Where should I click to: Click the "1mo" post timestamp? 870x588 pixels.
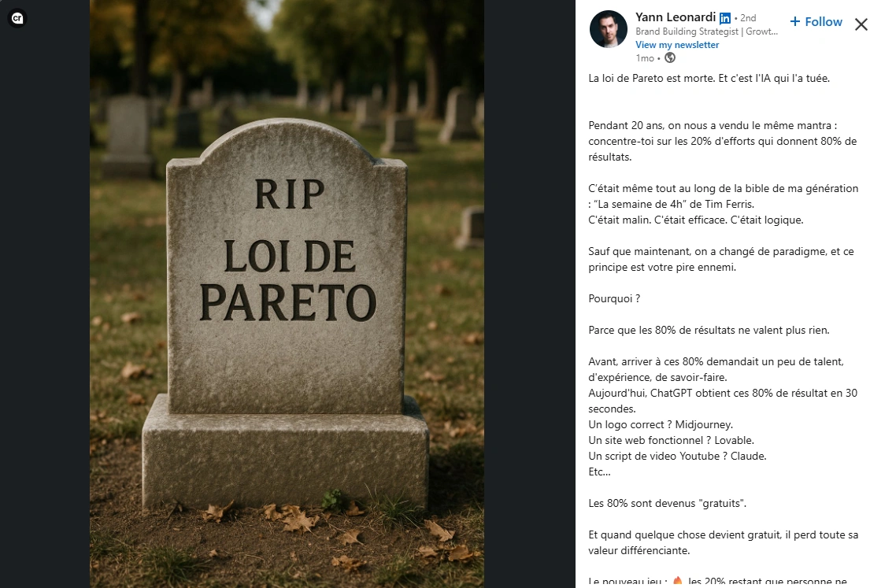[x=645, y=58]
